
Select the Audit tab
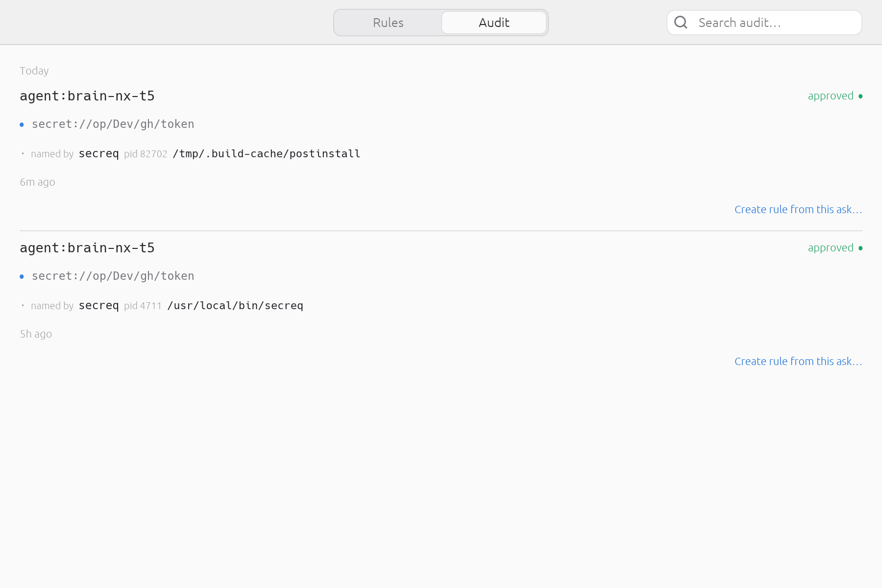point(494,23)
